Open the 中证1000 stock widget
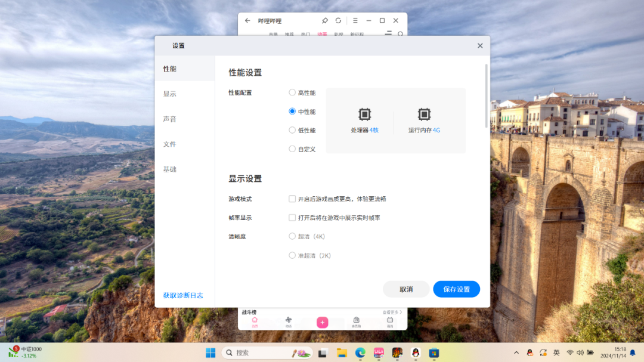Viewport: 644px width, 362px height. [25, 352]
